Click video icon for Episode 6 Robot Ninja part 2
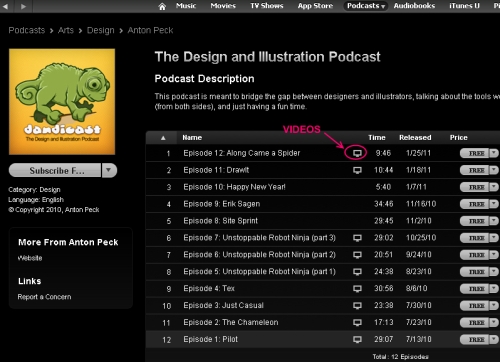The image size is (500, 362). pyautogui.click(x=357, y=255)
